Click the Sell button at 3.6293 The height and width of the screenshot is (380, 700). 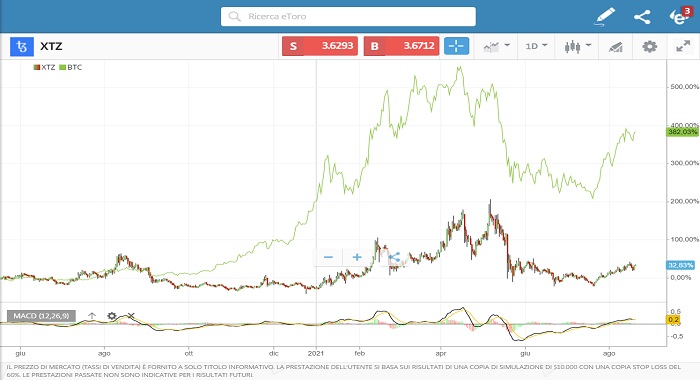(320, 46)
